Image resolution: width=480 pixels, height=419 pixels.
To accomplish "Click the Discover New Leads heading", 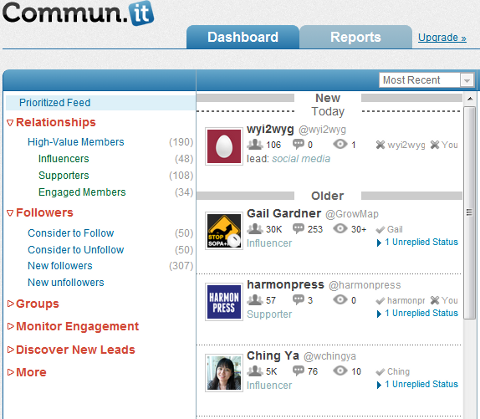I will tap(76, 350).
